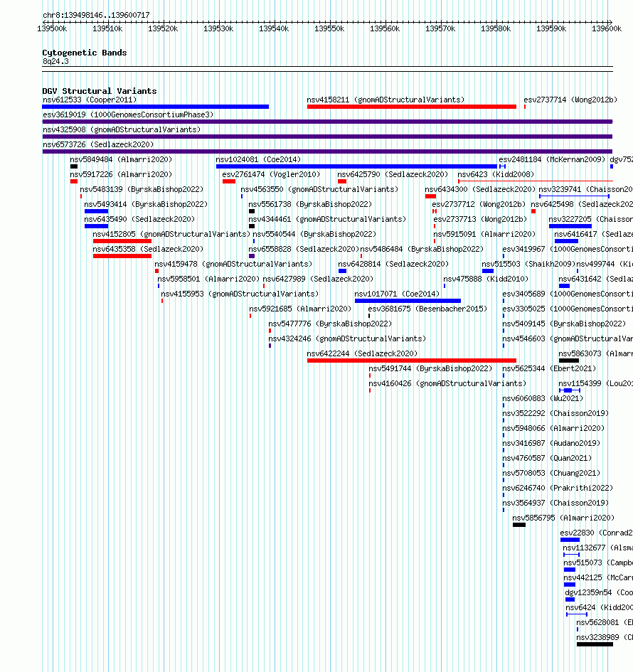Open nsv5958501 (Almarri2020) label

tap(208, 279)
